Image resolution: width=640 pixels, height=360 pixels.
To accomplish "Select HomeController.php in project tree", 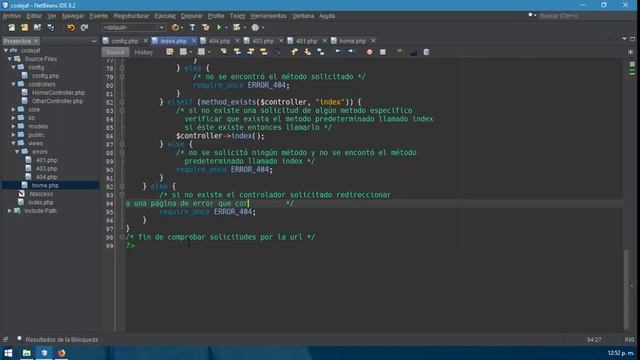I will click(x=58, y=93).
